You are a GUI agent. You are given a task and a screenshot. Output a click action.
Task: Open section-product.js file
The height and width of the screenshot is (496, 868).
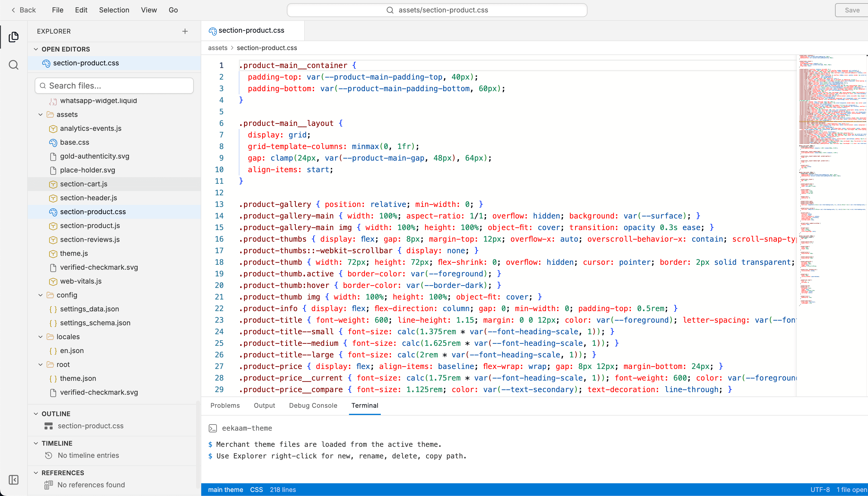(x=114, y=225)
